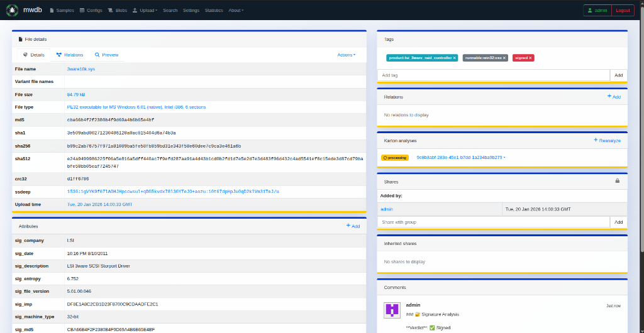Click the plus Add in Attributes header
This screenshot has height=333, width=644.
click(353, 226)
